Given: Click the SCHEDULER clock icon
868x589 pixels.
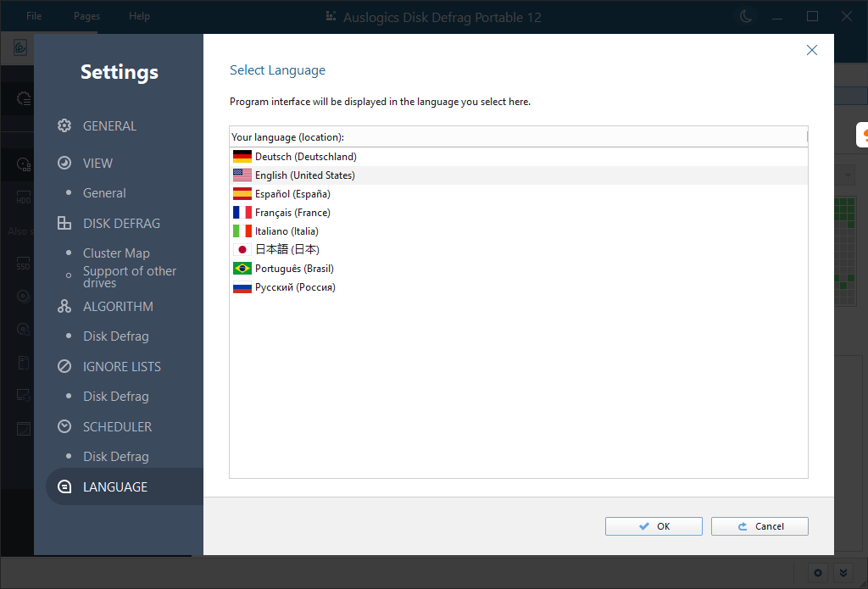Looking at the screenshot, I should [x=64, y=426].
